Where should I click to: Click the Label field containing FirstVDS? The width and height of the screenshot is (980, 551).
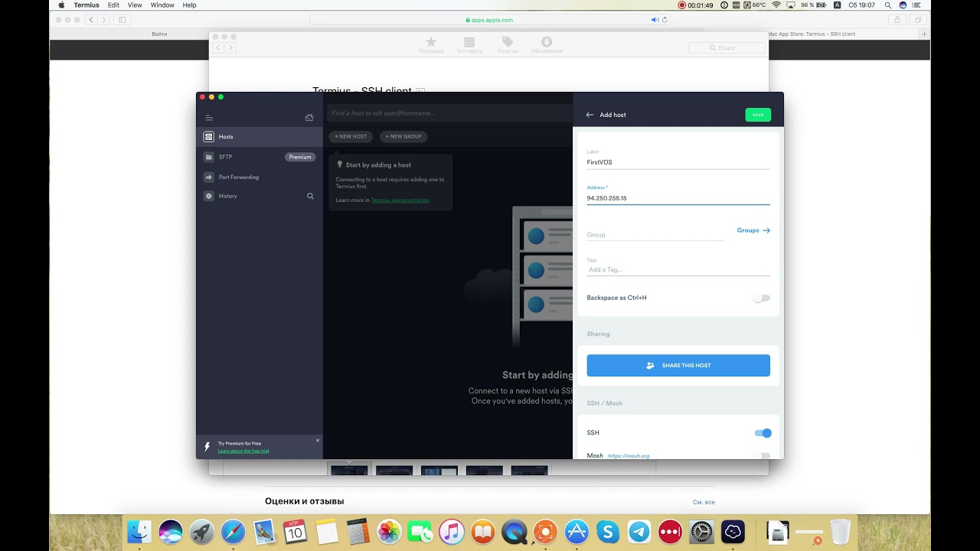(x=678, y=162)
